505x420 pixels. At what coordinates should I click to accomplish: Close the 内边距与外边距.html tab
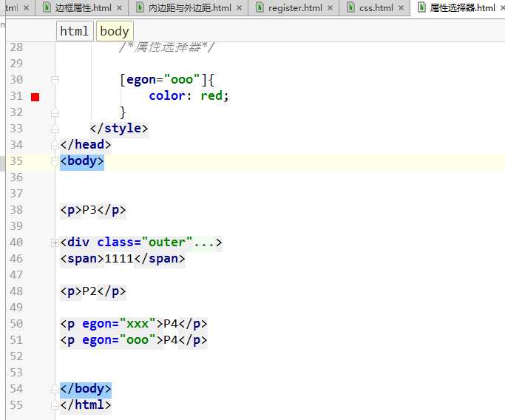click(x=239, y=7)
